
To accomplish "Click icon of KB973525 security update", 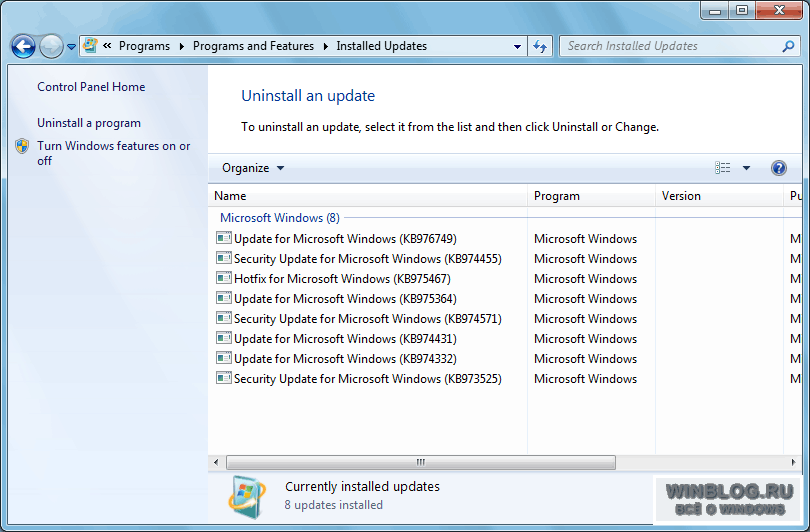I will tap(224, 378).
